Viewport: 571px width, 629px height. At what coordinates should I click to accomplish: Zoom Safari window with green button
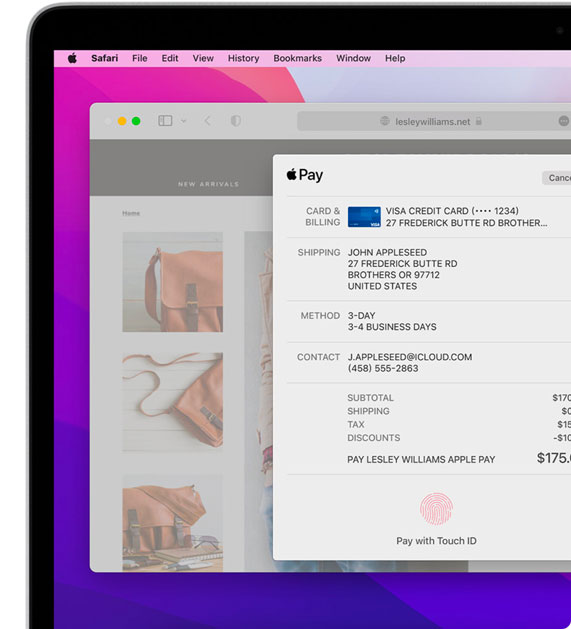click(136, 121)
